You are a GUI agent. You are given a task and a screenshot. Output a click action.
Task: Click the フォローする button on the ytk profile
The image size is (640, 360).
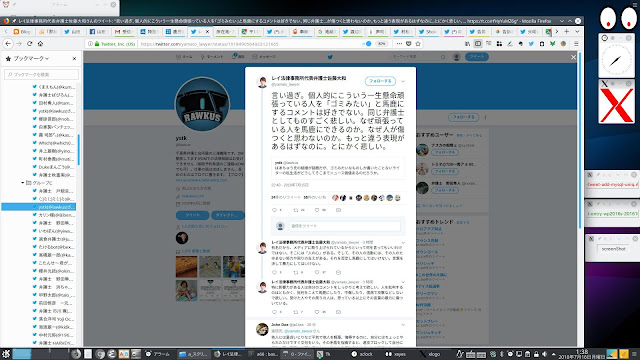click(x=463, y=117)
